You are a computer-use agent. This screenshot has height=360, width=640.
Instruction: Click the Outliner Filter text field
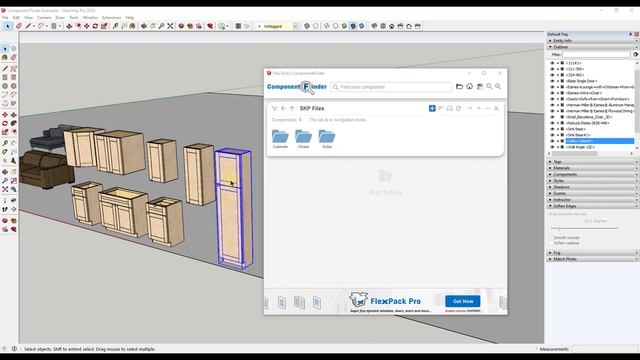[x=596, y=54]
